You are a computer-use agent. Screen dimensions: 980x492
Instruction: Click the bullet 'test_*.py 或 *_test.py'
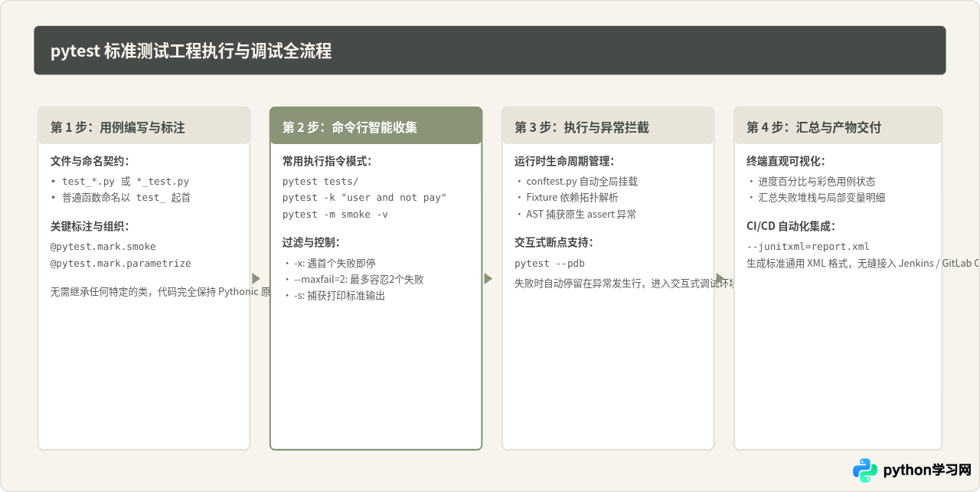119,182
